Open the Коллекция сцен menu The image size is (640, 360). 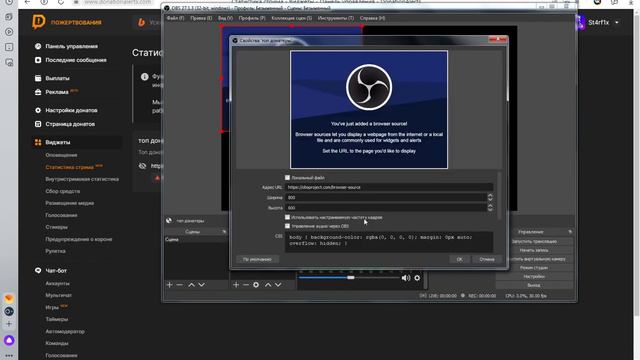coord(291,18)
